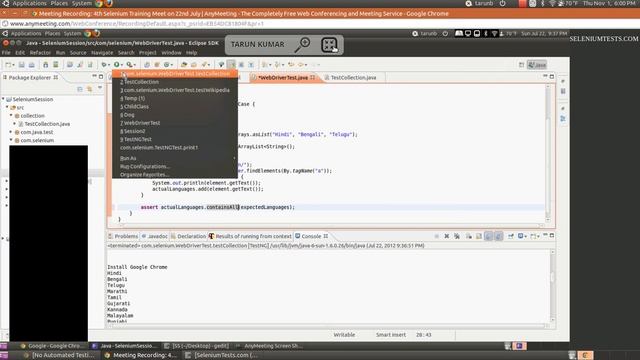This screenshot has height=360, width=640.
Task: Open the External Tools dropdown arrow
Action: point(134,65)
